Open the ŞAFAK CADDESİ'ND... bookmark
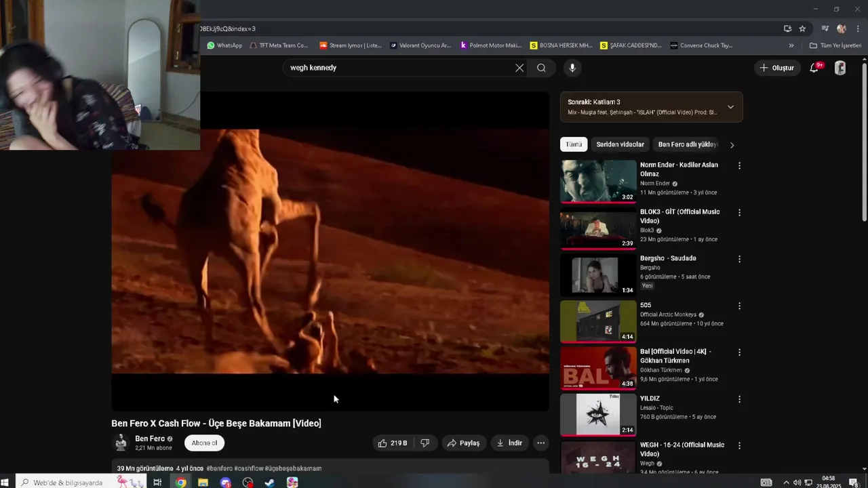This screenshot has height=488, width=868. 631,45
